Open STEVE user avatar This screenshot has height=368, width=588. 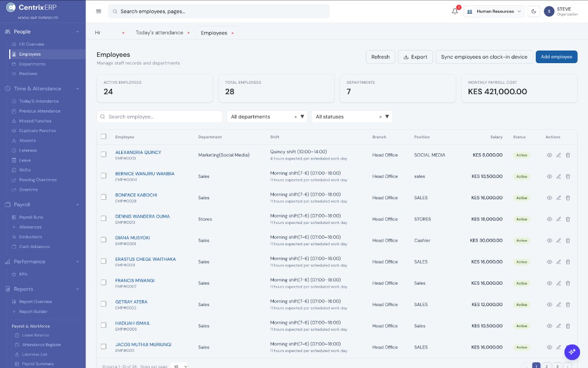pos(549,11)
